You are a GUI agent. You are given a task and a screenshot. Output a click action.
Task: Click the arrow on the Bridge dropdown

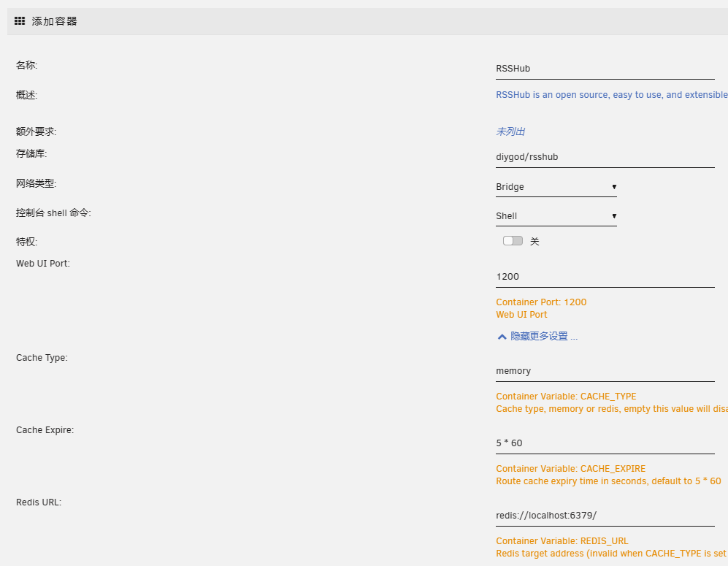[x=614, y=187]
